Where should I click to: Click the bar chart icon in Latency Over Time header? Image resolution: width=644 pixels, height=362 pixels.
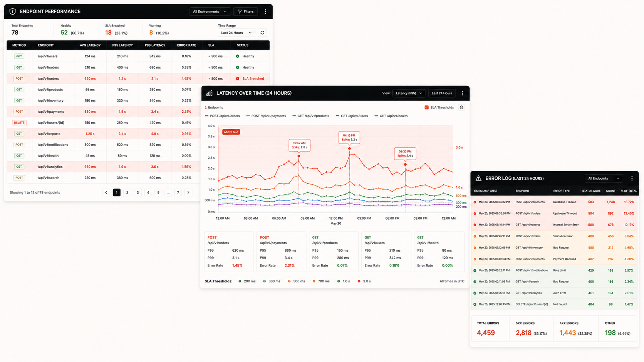[x=209, y=93]
